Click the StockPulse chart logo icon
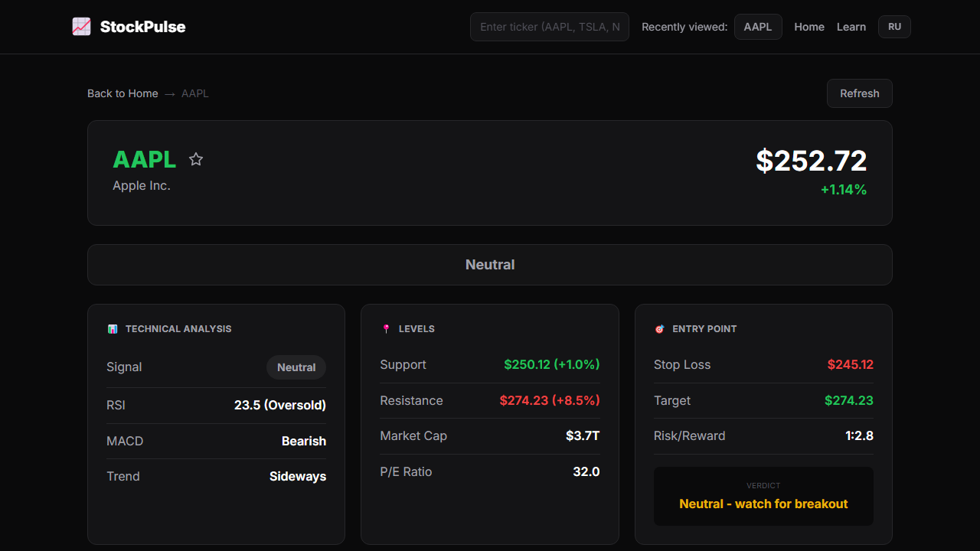980x551 pixels. [x=81, y=27]
